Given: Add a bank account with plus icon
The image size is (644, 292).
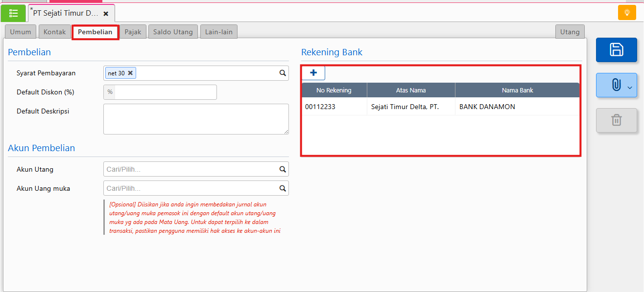Looking at the screenshot, I should click(313, 73).
